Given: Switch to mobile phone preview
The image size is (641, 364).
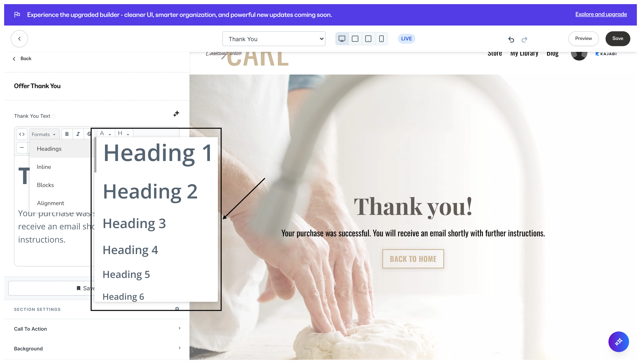Looking at the screenshot, I should (381, 39).
